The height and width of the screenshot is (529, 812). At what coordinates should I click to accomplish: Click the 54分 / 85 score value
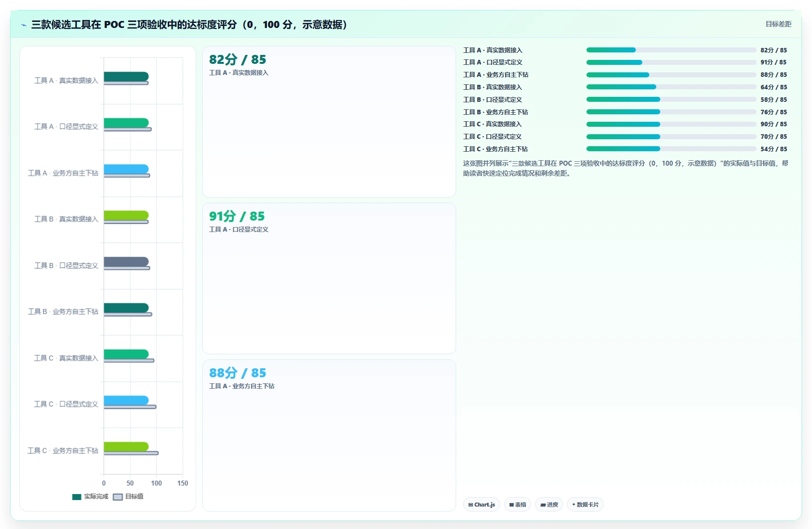(774, 149)
